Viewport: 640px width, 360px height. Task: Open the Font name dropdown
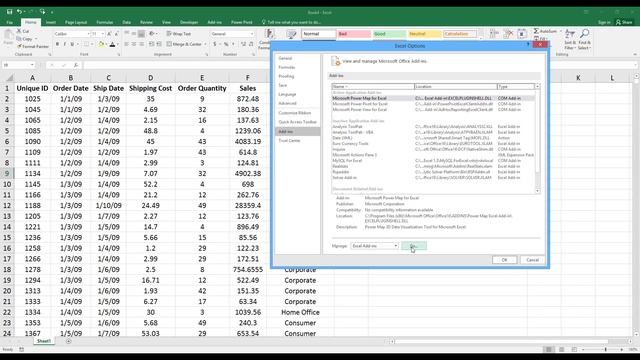point(88,34)
